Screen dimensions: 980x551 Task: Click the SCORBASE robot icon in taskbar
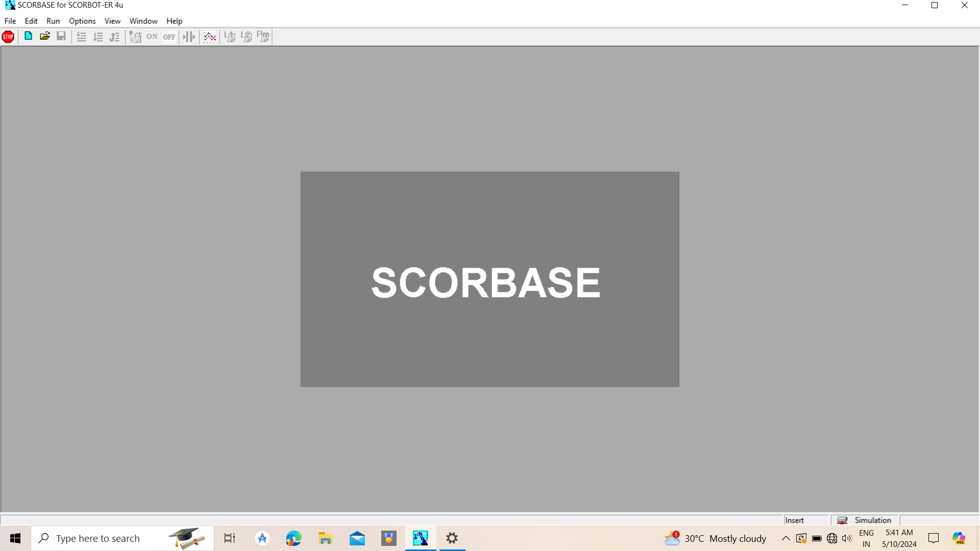[421, 538]
